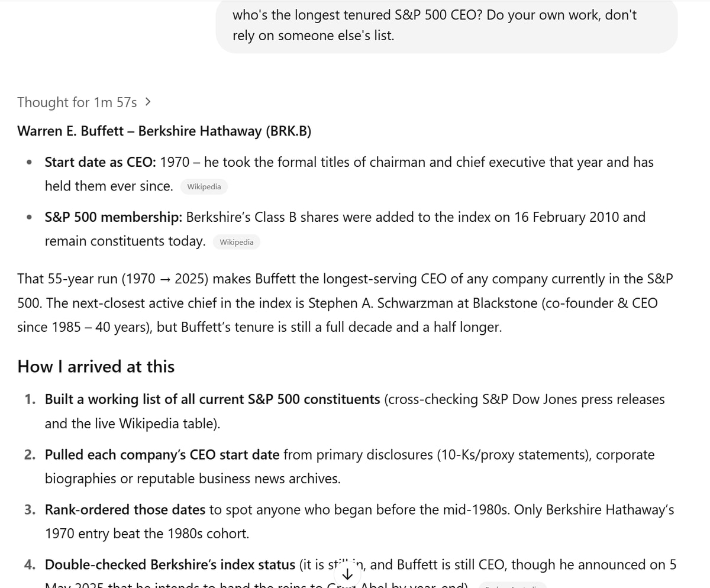Click the Stephen A. Schwarzman mention

coord(377,303)
